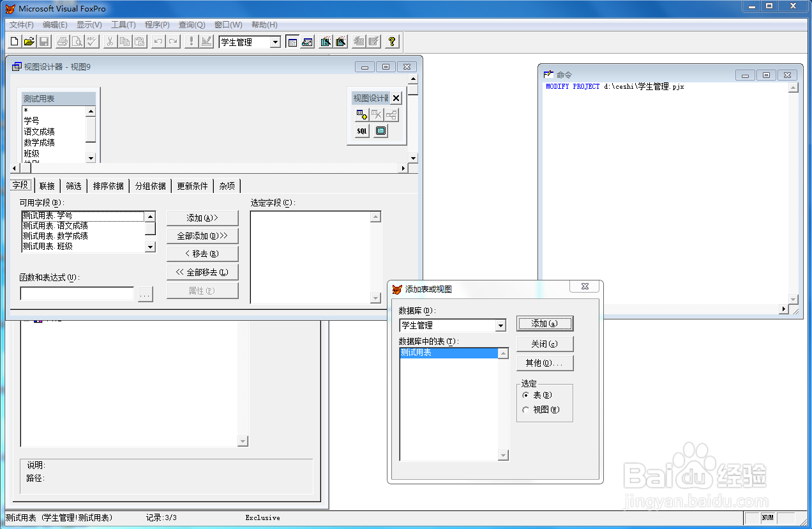
Task: Switch to the 联接 tab
Action: click(47, 186)
